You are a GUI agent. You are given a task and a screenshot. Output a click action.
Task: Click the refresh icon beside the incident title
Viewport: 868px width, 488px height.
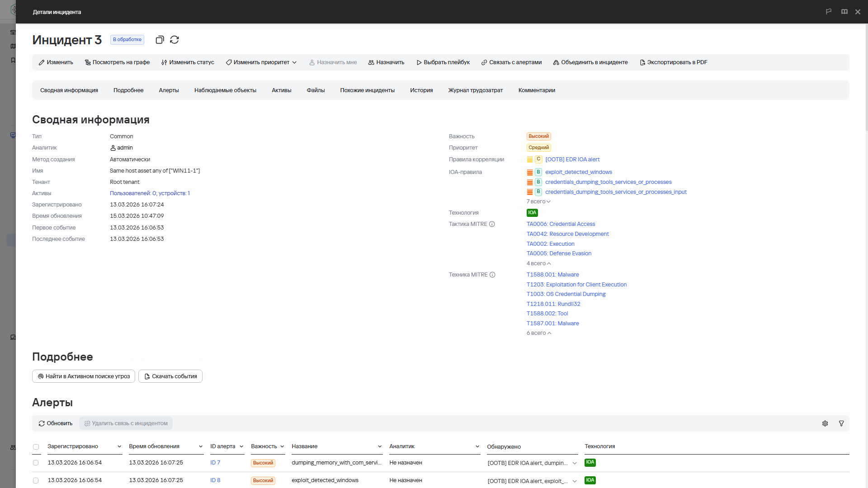[175, 40]
